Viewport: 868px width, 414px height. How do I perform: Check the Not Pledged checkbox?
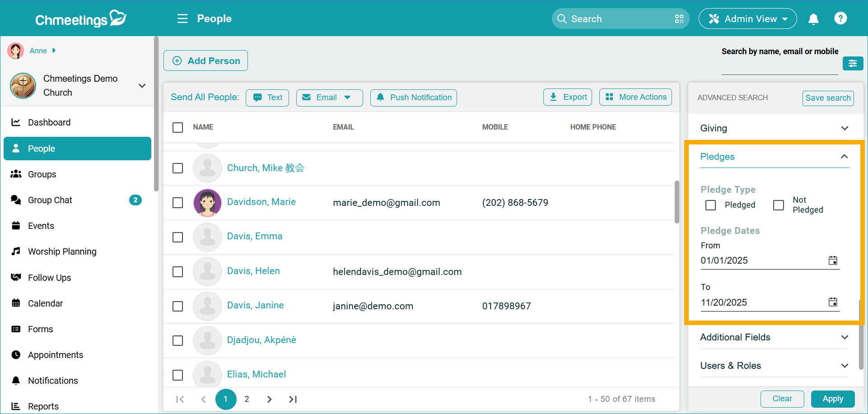(778, 205)
